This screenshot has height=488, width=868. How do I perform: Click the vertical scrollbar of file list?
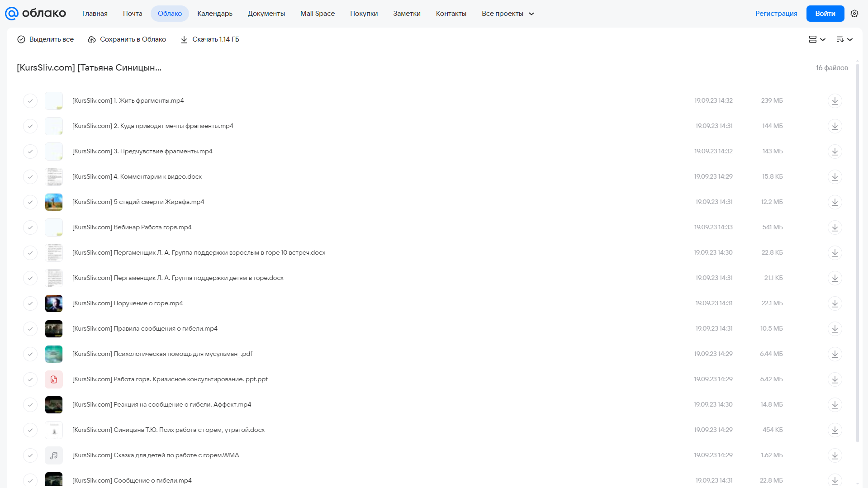pyautogui.click(x=858, y=252)
